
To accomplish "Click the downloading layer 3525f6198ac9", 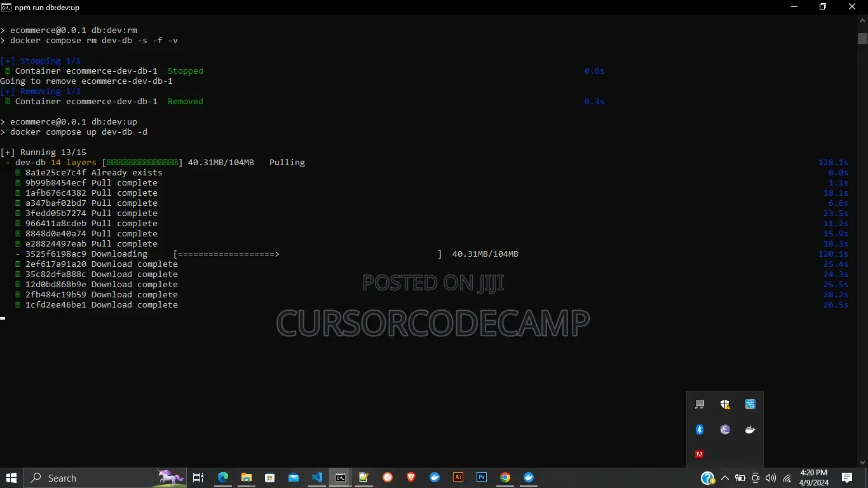I will 56,254.
